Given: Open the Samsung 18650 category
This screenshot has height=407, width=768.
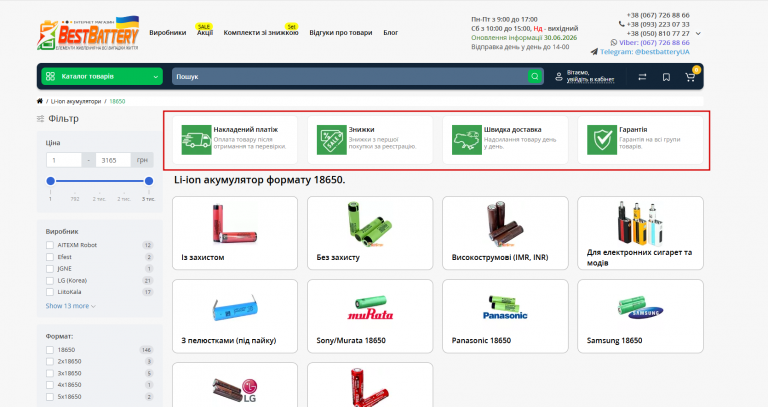Looking at the screenshot, I should [640, 316].
